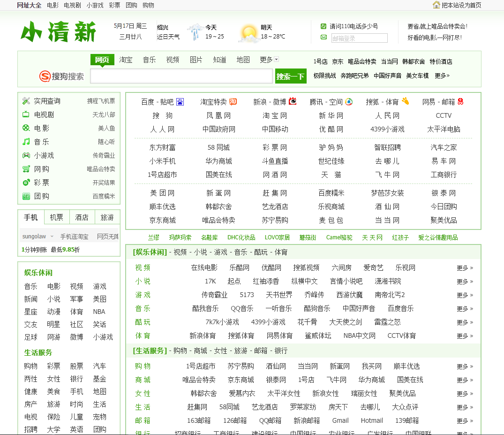Open the 玛萨玛索 green promo link

[x=180, y=237]
